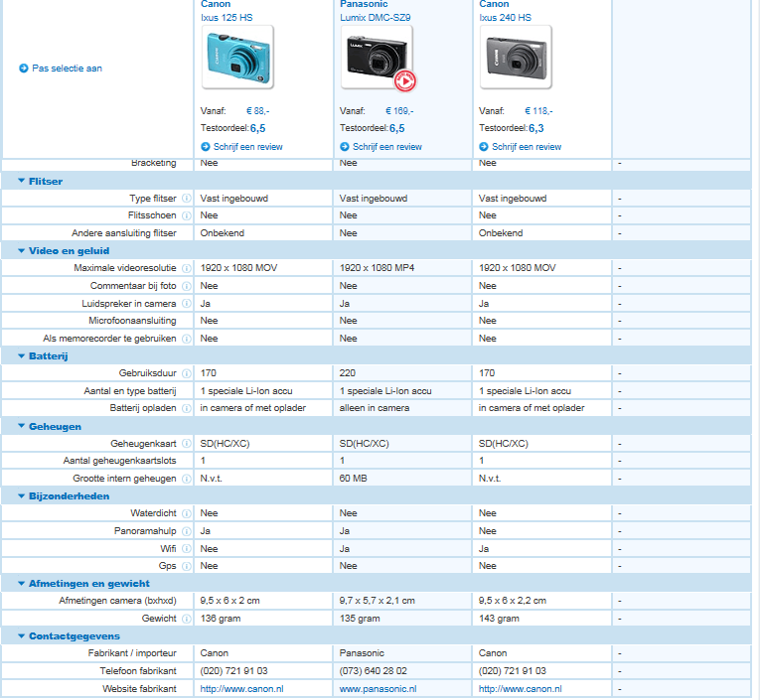This screenshot has width=760, height=700.
Task: Open info icon next to Type flitser
Action: [186, 199]
